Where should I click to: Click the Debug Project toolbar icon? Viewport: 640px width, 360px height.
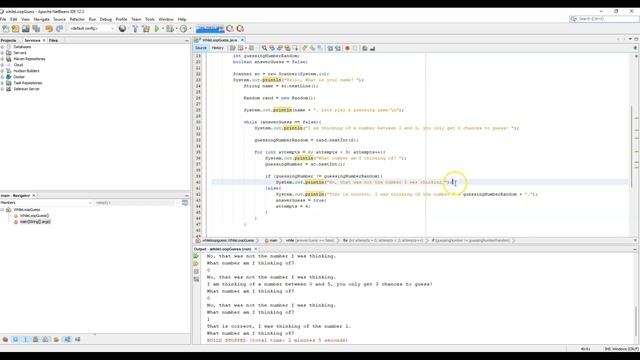(x=169, y=29)
